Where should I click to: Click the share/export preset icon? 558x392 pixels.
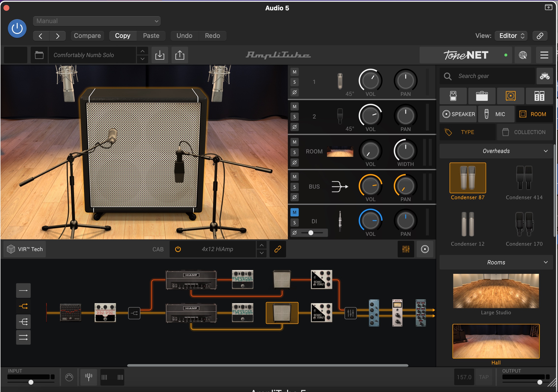[x=180, y=55]
